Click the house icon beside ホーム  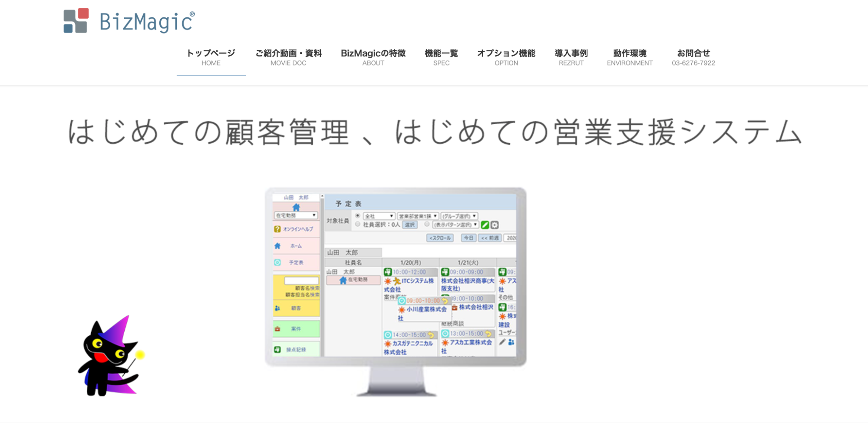click(277, 246)
